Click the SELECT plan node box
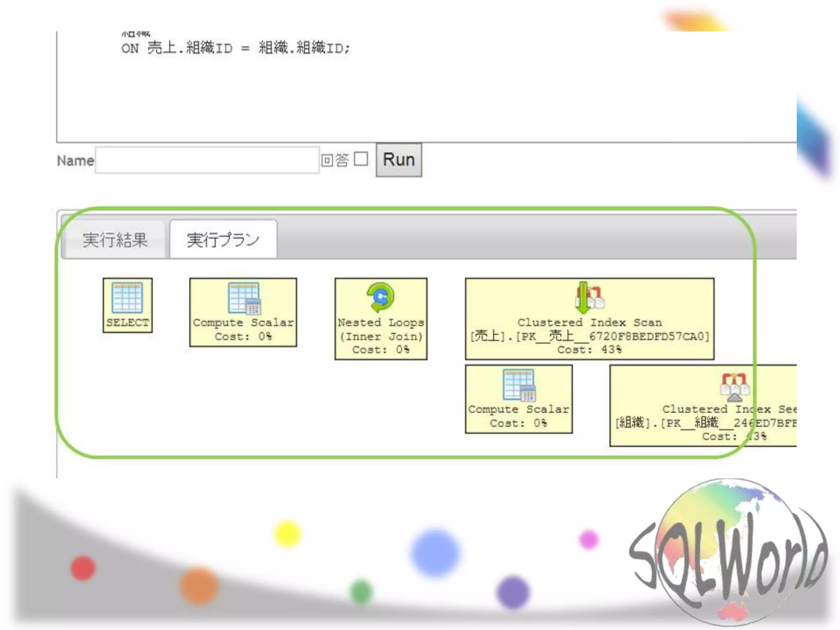This screenshot has width=840, height=630. 128,322
